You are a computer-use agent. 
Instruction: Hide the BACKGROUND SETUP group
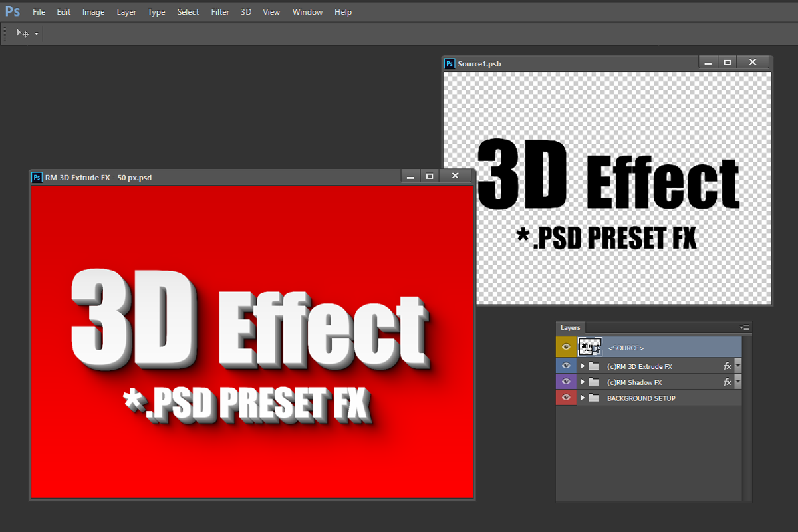point(566,398)
